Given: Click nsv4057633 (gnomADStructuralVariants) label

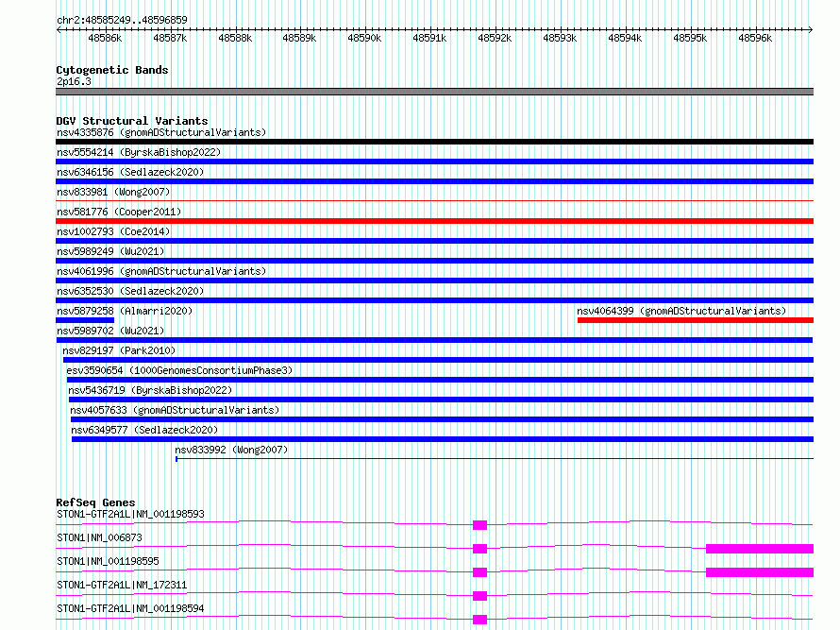Looking at the screenshot, I should click(x=175, y=410).
